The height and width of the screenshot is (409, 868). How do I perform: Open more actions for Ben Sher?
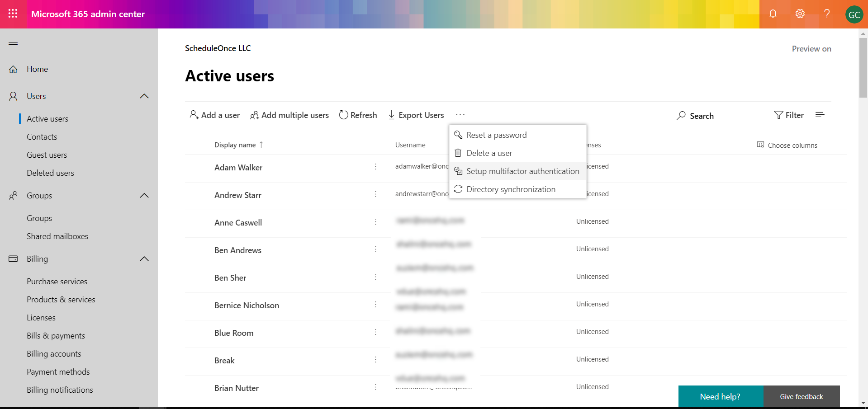click(375, 277)
